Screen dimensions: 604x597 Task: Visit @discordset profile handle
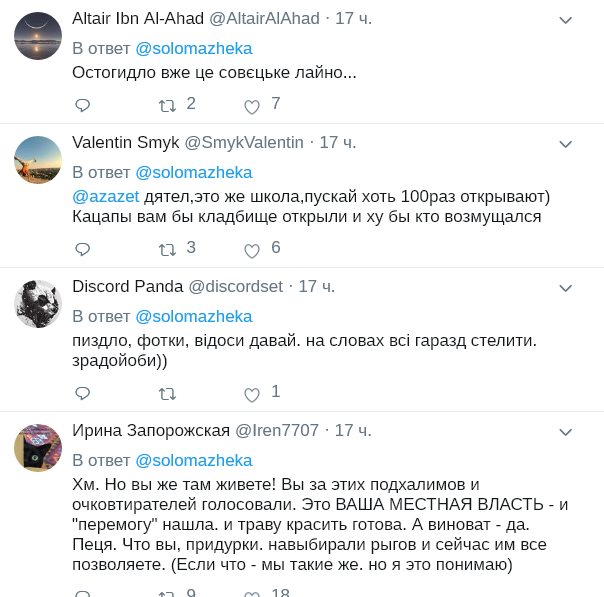click(x=236, y=286)
